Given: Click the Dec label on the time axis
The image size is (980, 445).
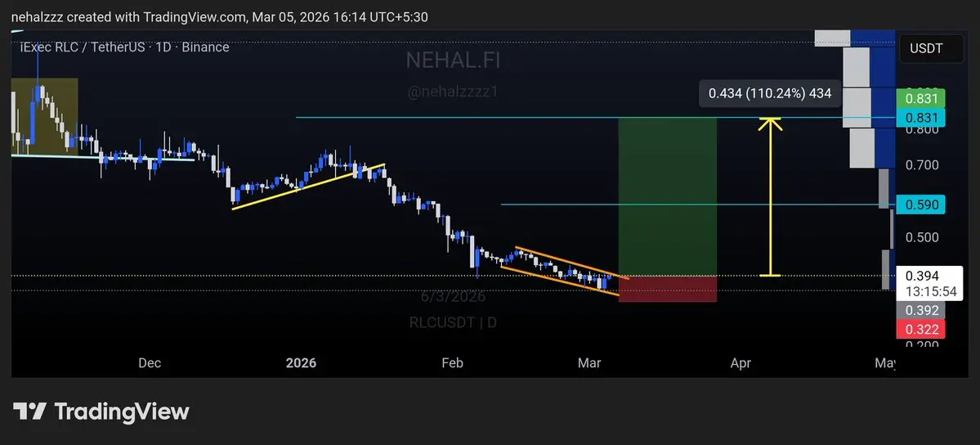Looking at the screenshot, I should point(150,363).
